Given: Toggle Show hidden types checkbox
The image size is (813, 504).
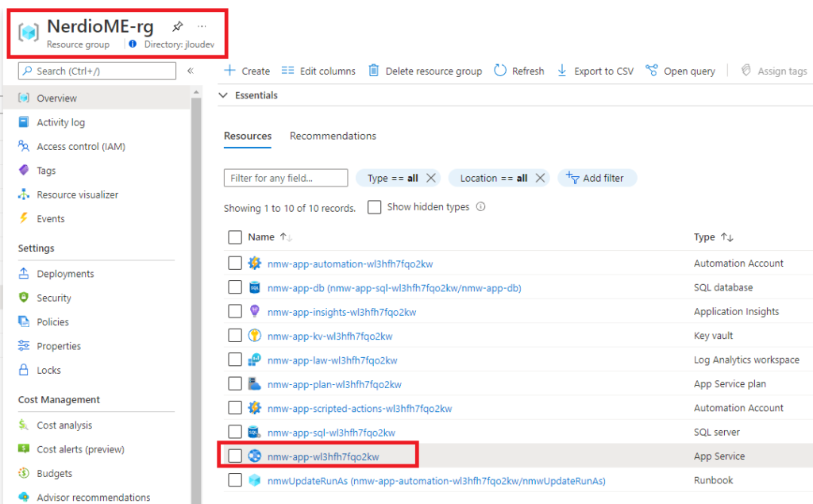Looking at the screenshot, I should pos(375,207).
